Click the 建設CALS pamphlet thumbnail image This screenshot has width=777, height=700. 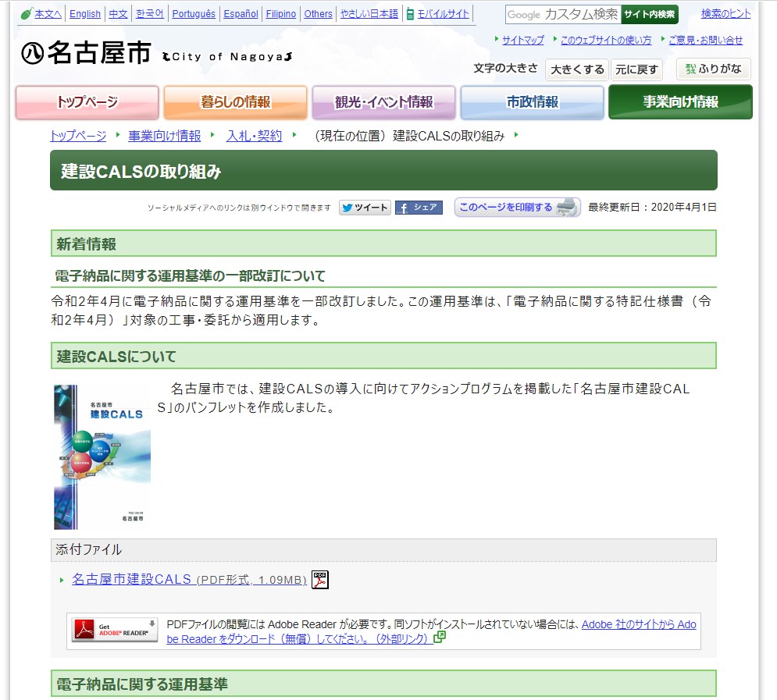pos(102,457)
